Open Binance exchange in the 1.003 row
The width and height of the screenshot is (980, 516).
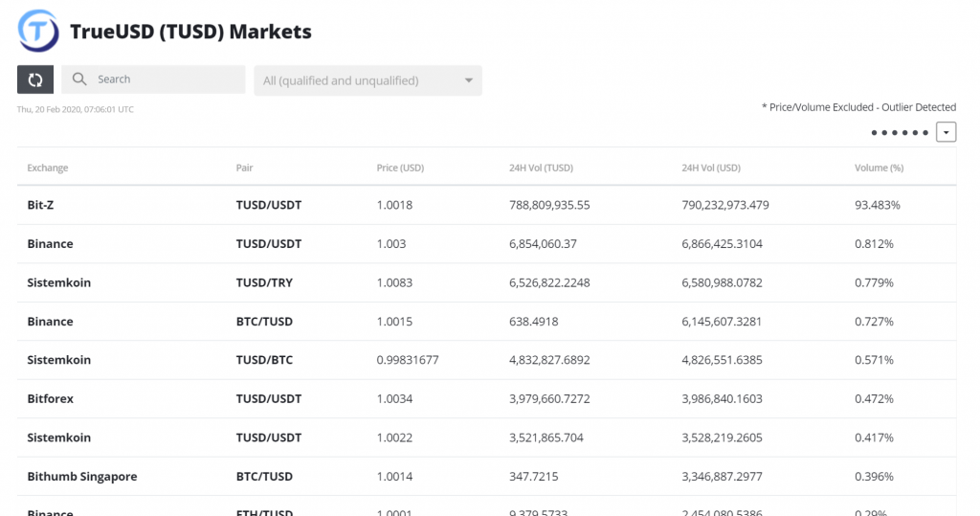[50, 244]
